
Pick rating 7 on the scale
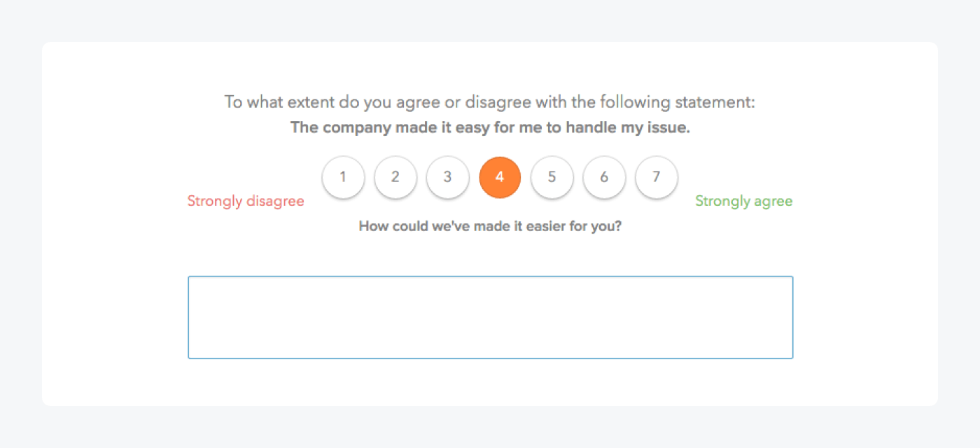(x=656, y=177)
